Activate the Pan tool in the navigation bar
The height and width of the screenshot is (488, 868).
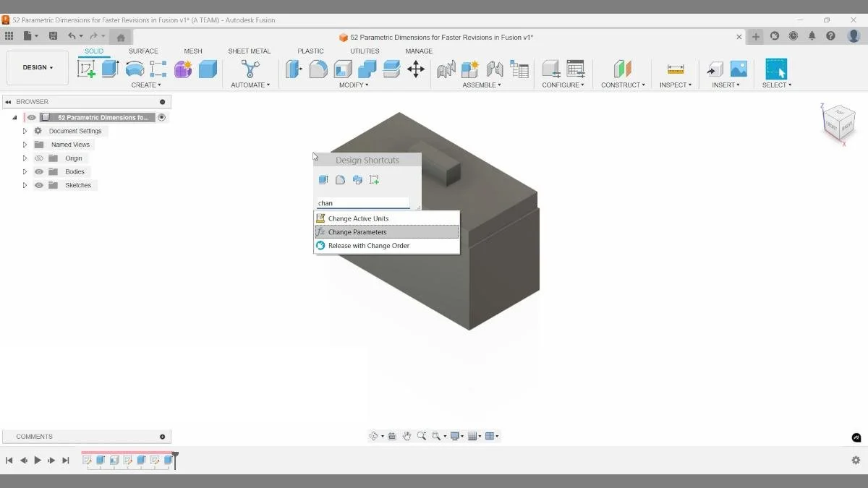point(407,436)
